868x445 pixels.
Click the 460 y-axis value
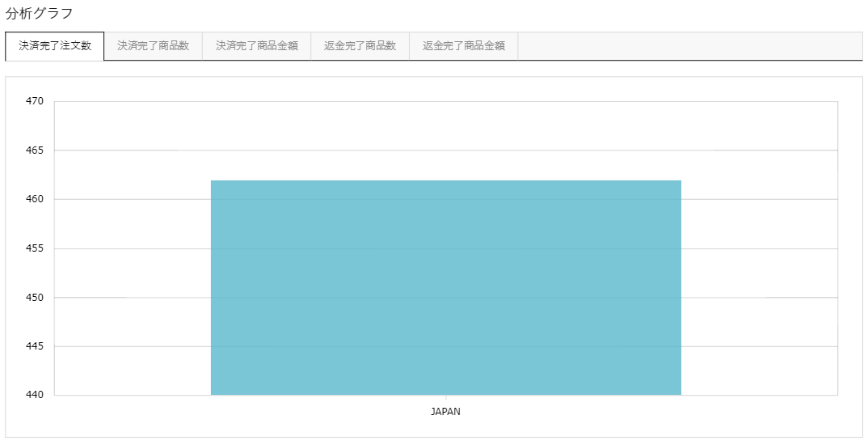(34, 199)
